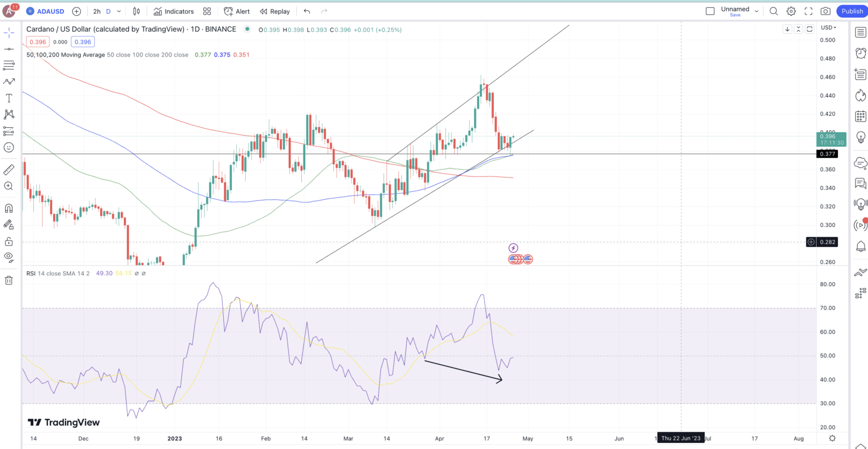The image size is (868, 449).
Task: Click the add symbol plus icon
Action: click(76, 11)
